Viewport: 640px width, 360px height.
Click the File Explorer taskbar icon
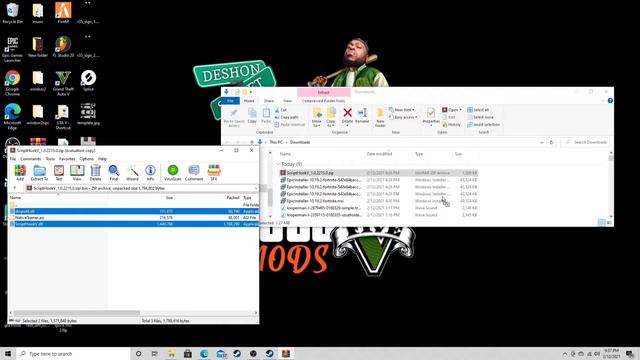[171, 353]
